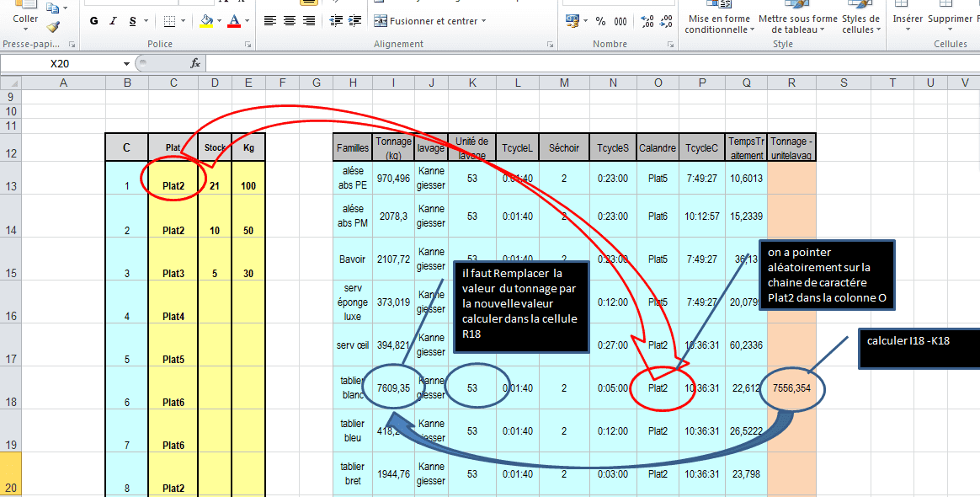Apply yellow fill color to cell
The width and height of the screenshot is (980, 497).
point(206,21)
